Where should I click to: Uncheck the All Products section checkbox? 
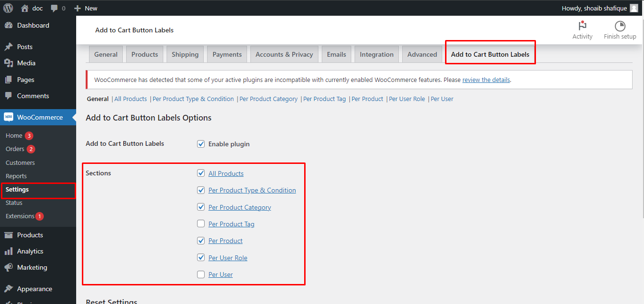[201, 173]
